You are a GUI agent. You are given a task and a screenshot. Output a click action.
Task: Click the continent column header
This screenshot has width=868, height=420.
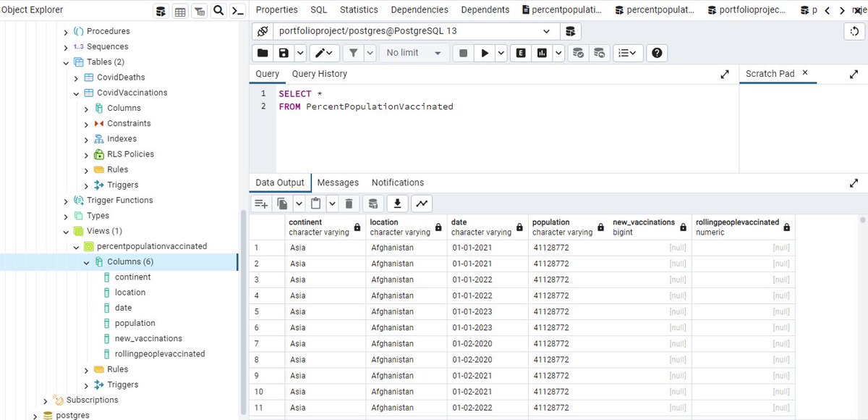(x=325, y=227)
